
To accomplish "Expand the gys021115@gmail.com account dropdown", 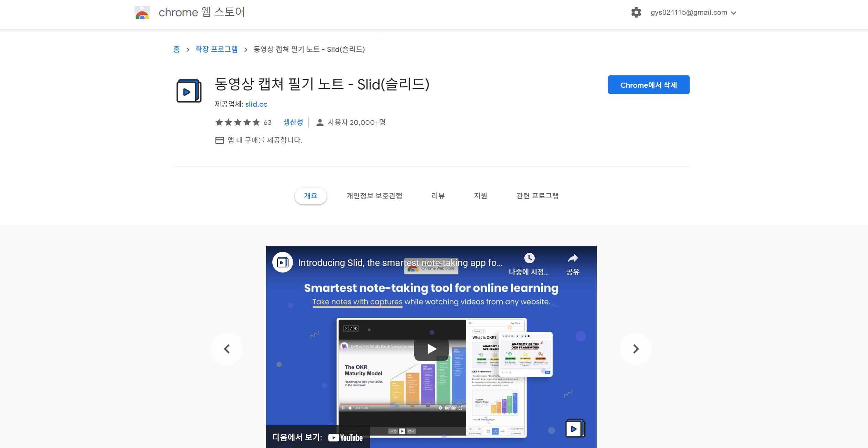I will click(x=733, y=13).
